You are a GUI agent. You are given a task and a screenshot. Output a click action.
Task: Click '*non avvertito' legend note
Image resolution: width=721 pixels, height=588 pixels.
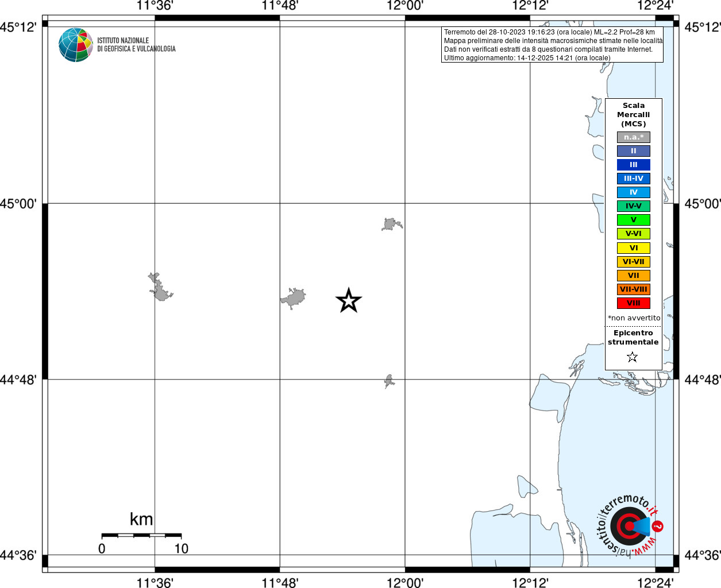(x=634, y=318)
